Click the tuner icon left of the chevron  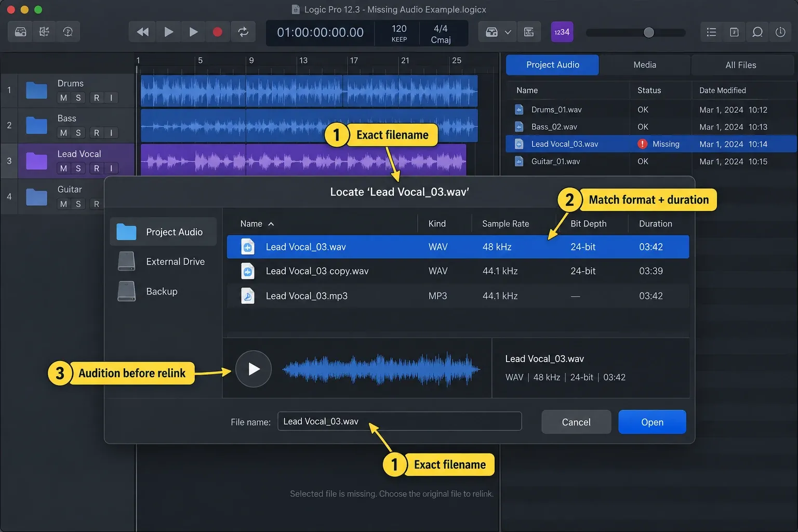(x=491, y=32)
